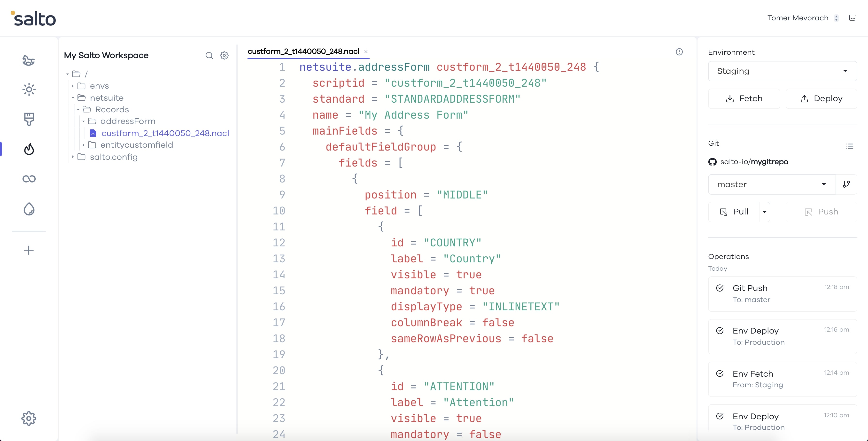Collapse the Records folder

tap(78, 110)
